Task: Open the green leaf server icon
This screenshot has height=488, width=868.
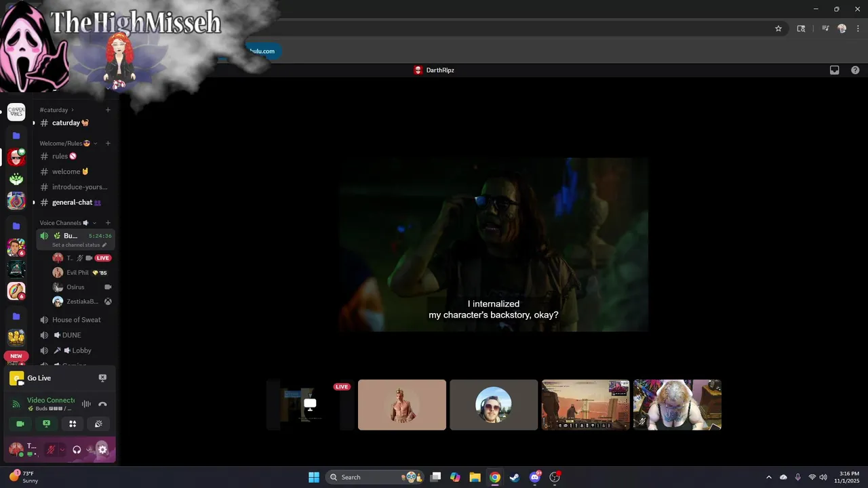Action: 16,179
